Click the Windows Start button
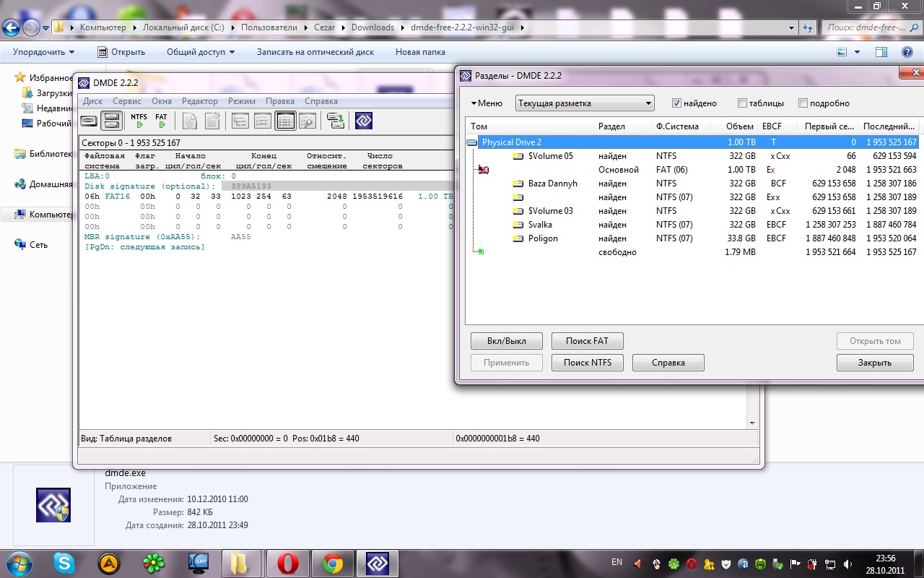Screen dimensions: 924x578 pyautogui.click(x=19, y=564)
